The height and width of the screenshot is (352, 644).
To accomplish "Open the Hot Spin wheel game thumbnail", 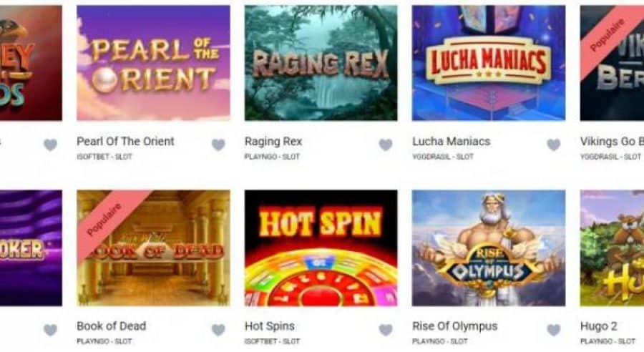I will tap(321, 248).
